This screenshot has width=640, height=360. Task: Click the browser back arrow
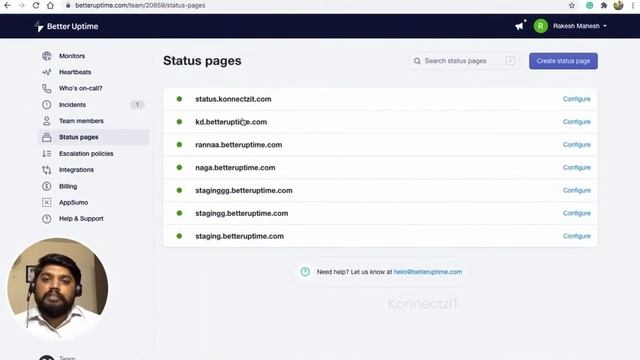pos(8,5)
